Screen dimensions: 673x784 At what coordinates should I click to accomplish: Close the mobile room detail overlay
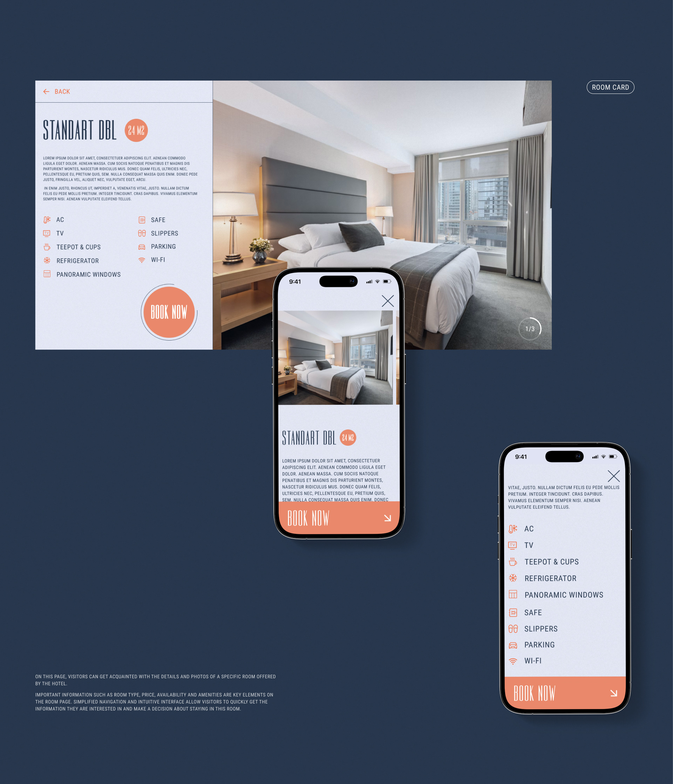pyautogui.click(x=387, y=301)
